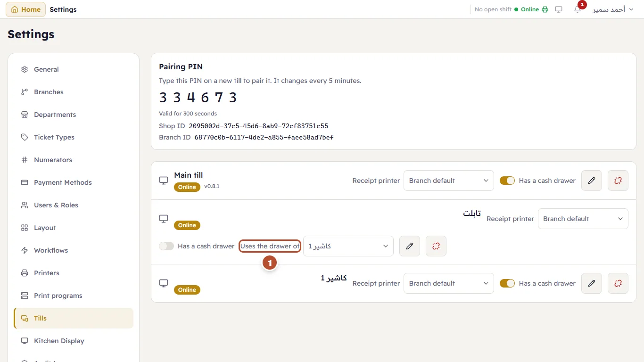Click the Main till version v0.8.1
Image resolution: width=644 pixels, height=362 pixels.
point(212,187)
